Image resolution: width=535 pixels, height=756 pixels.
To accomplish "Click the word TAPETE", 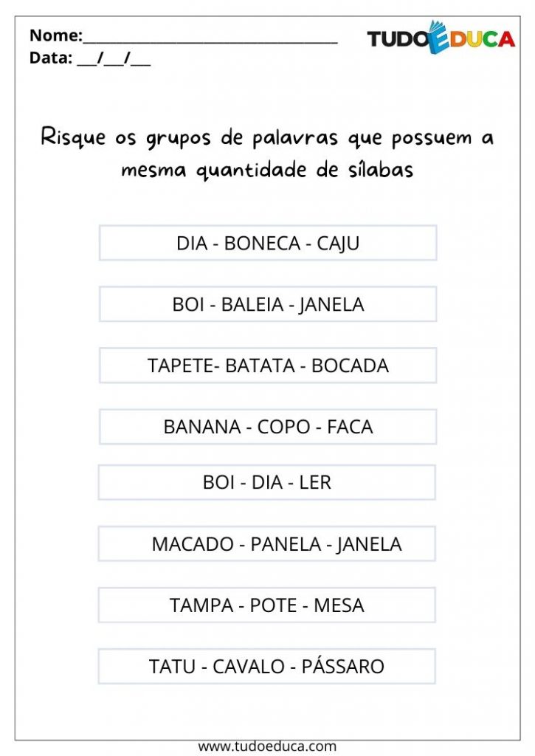I will click(180, 366).
